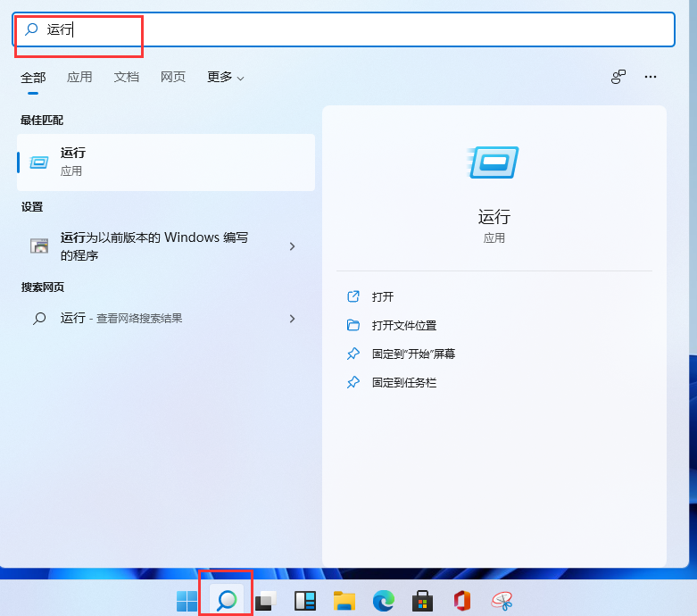Click the magnifier icon in search box

click(x=31, y=29)
